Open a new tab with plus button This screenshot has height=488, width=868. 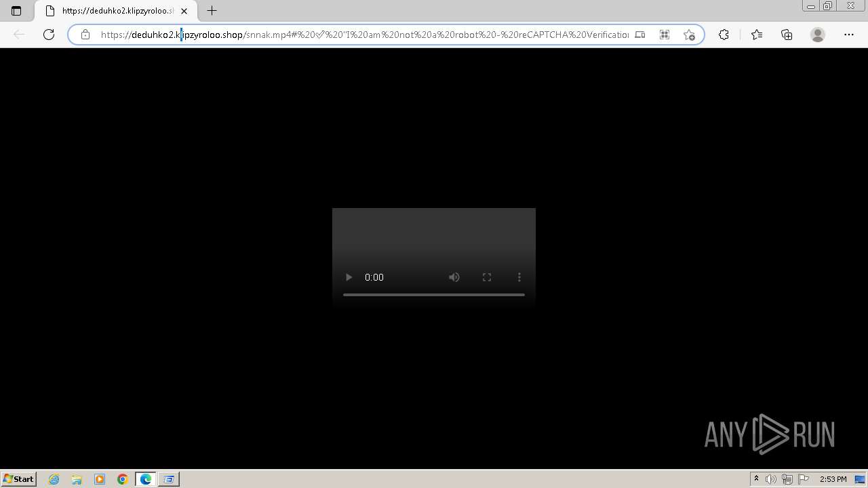point(212,11)
